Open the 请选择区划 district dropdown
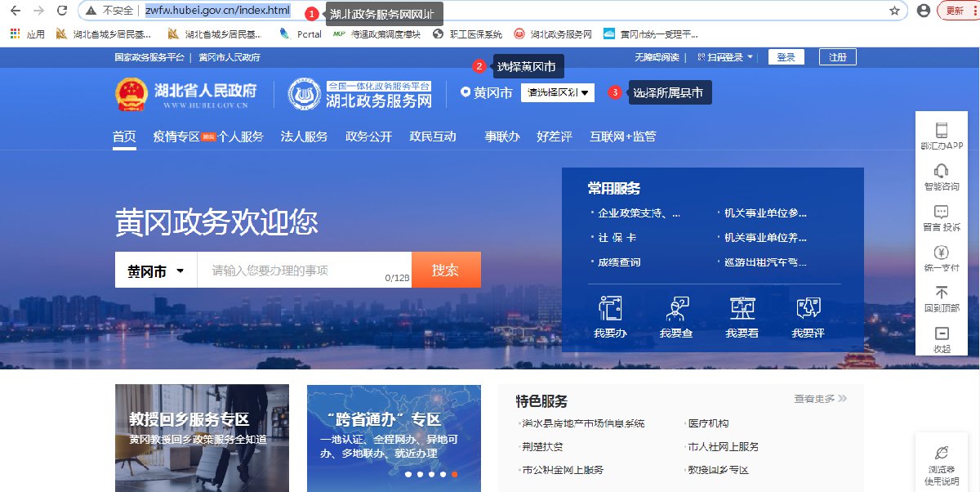Viewport: 980px width, 492px height. click(558, 93)
